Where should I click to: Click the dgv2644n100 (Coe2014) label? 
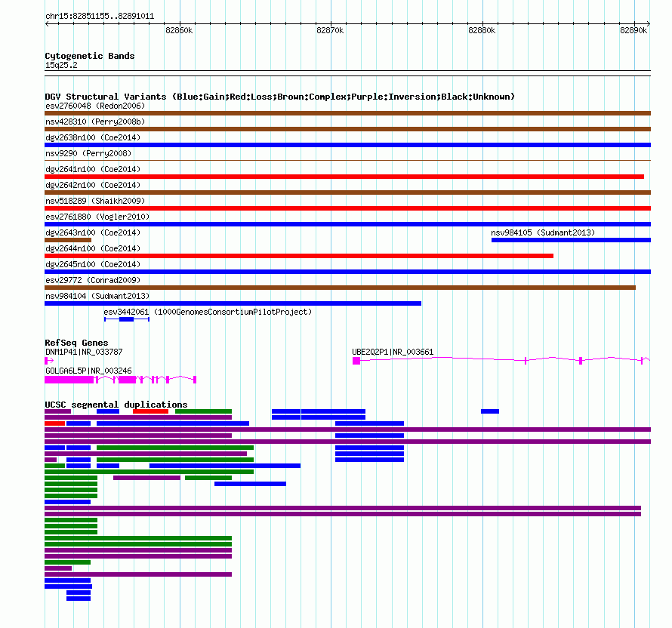[x=93, y=248]
